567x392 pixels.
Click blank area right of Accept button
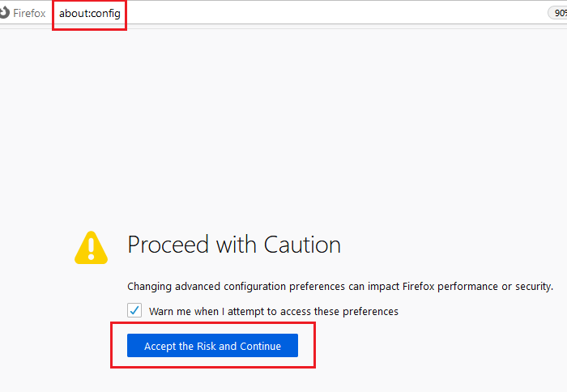click(x=437, y=347)
